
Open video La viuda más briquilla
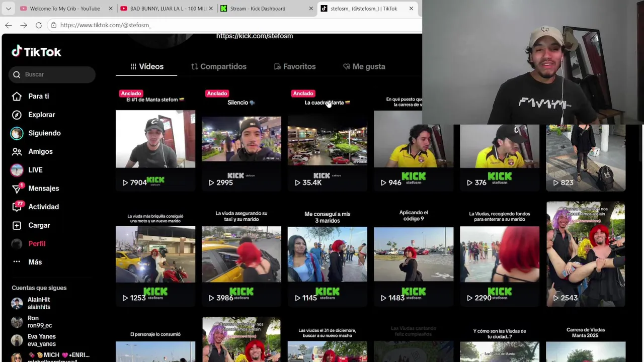coord(155,254)
